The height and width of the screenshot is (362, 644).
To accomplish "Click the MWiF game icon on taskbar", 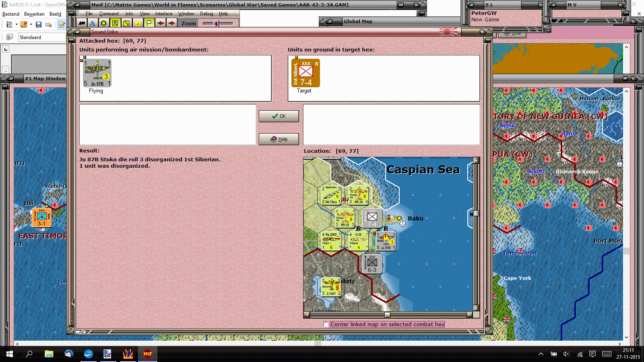I will tap(148, 354).
